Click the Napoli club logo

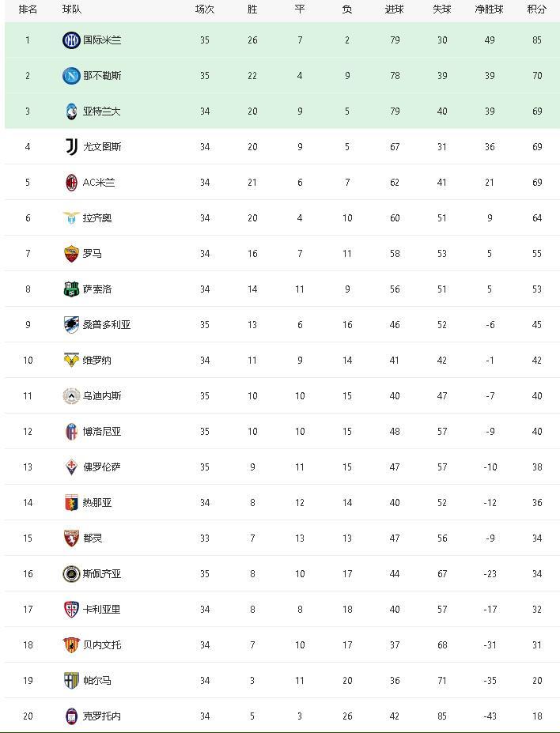[71, 76]
